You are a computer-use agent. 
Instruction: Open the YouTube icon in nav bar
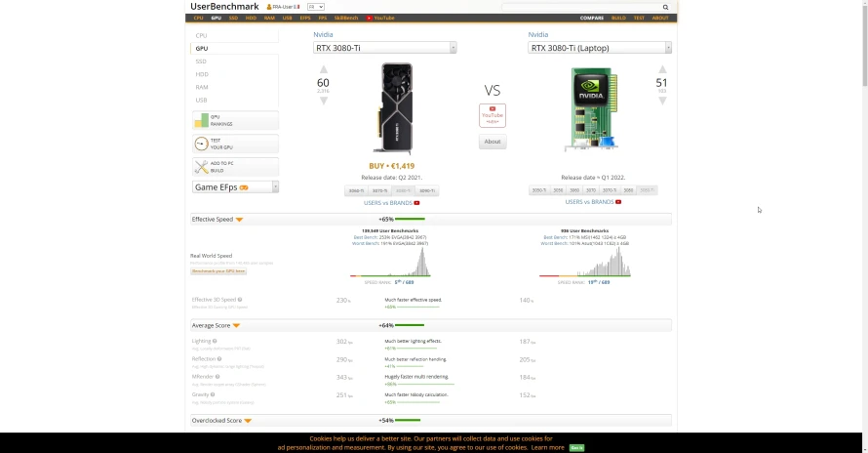(369, 18)
